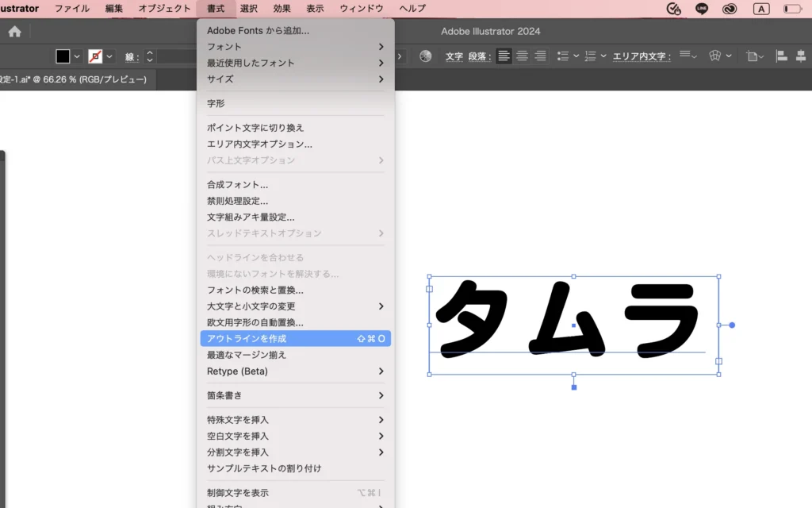Click the エリア内文字 options link

[642, 56]
